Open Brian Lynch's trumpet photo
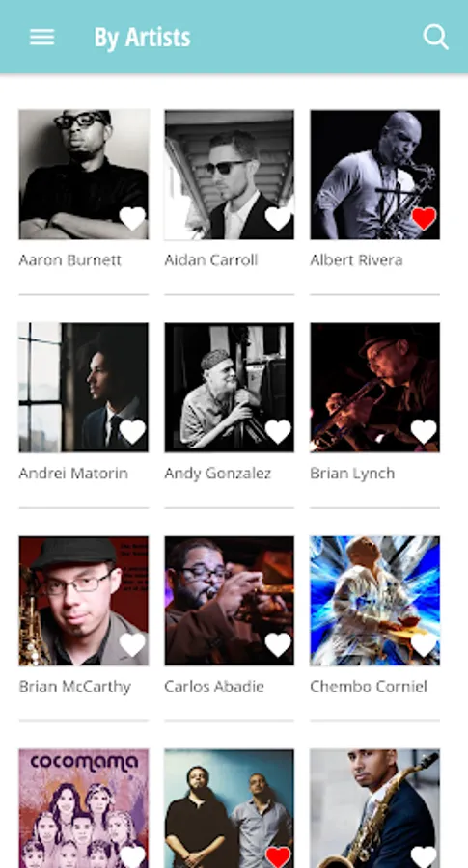This screenshot has width=468, height=868. 375,388
